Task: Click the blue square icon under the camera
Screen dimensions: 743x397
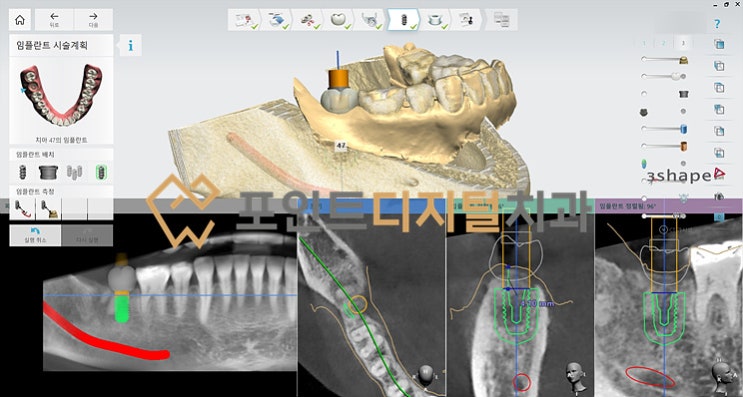Action: click(x=719, y=217)
